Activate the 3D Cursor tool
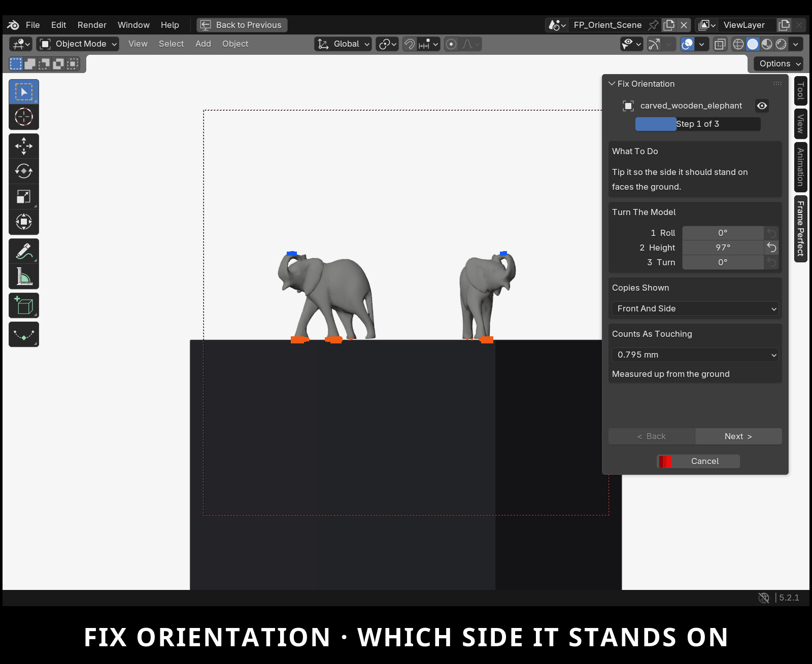Image resolution: width=812 pixels, height=664 pixels. pos(24,117)
